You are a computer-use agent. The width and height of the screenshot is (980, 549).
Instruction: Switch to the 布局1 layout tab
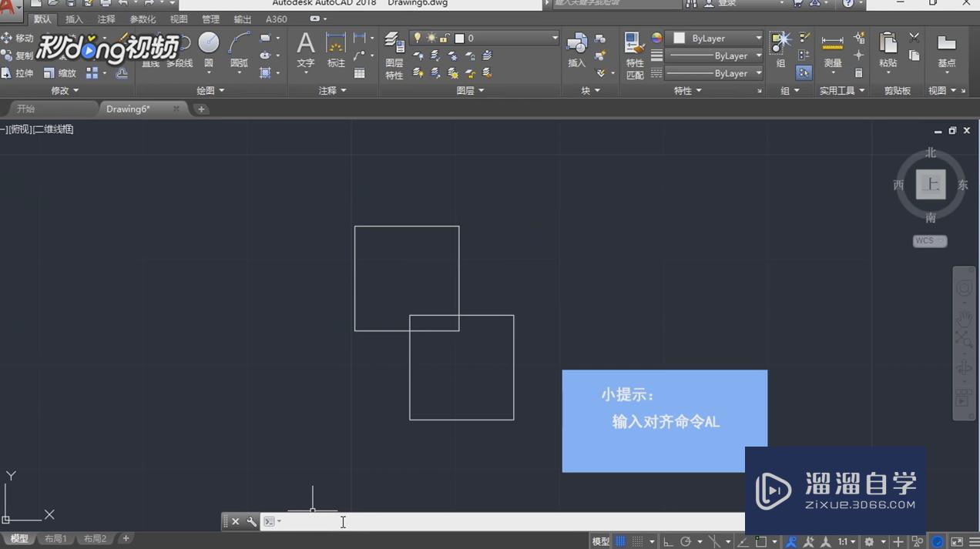point(55,538)
